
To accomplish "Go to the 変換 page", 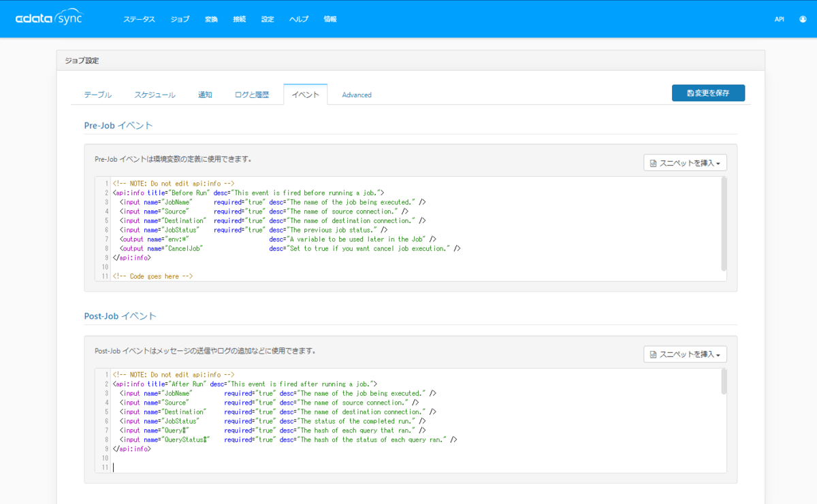I will pyautogui.click(x=211, y=19).
